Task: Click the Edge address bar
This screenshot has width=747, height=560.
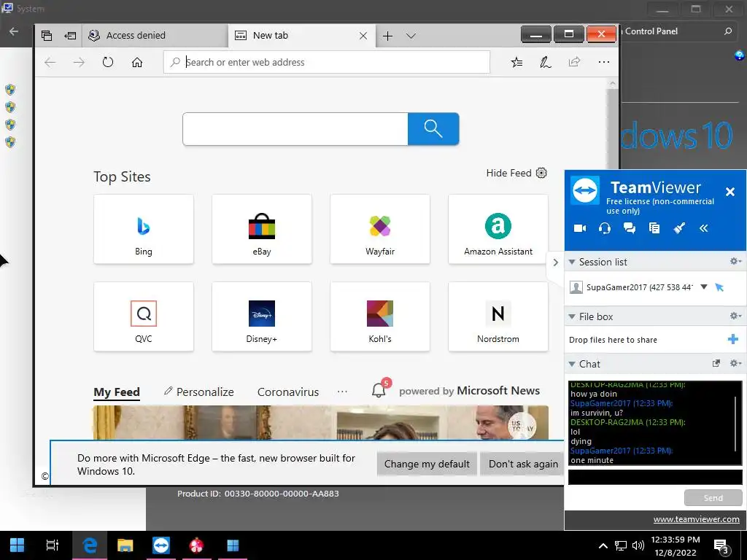Action: (326, 63)
